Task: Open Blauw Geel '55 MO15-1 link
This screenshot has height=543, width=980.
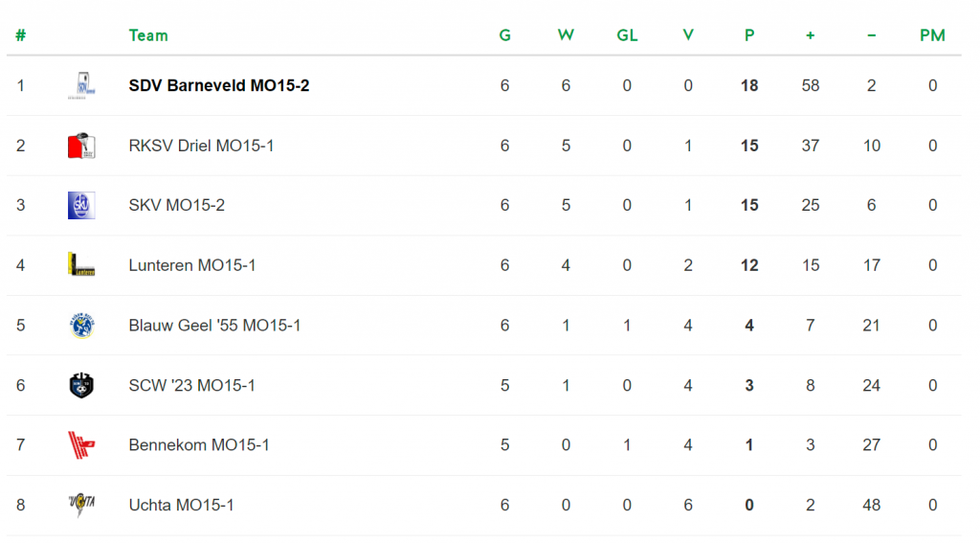Action: 214,326
